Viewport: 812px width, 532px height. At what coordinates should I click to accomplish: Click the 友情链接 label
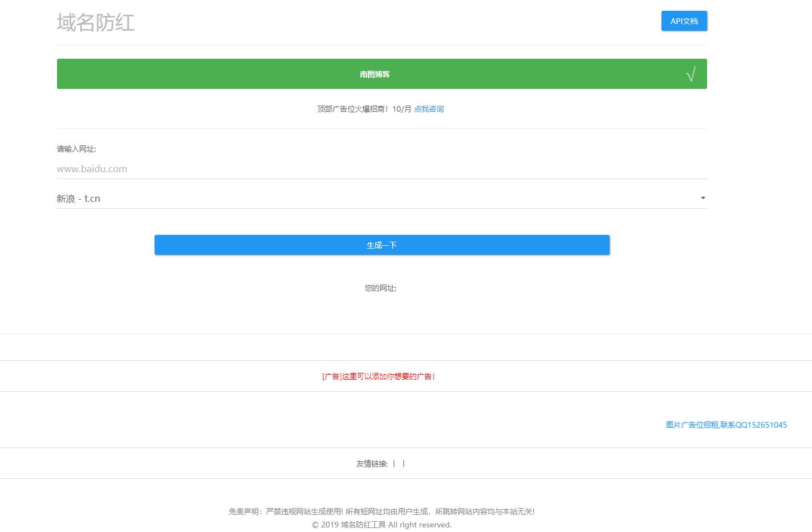pyautogui.click(x=372, y=464)
